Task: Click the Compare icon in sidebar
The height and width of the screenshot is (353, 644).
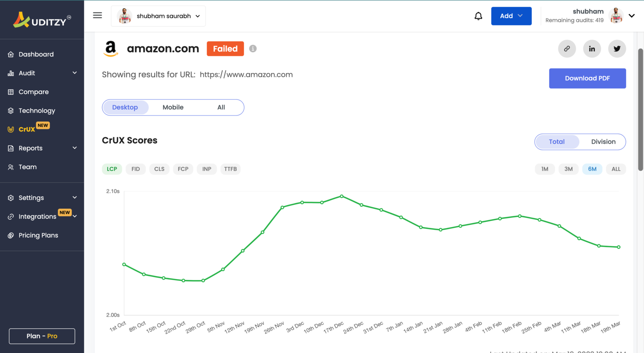Action: pyautogui.click(x=11, y=92)
